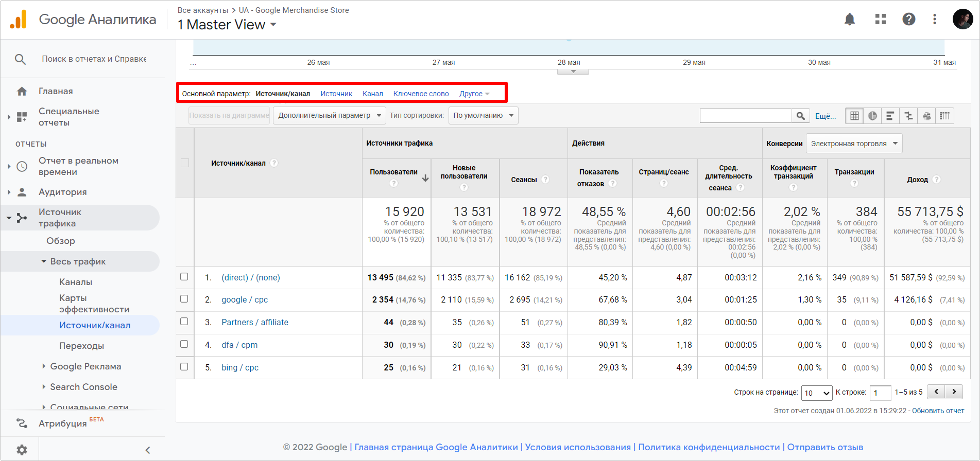Check the bing / cpc row checkbox
The width and height of the screenshot is (980, 461).
184,367
